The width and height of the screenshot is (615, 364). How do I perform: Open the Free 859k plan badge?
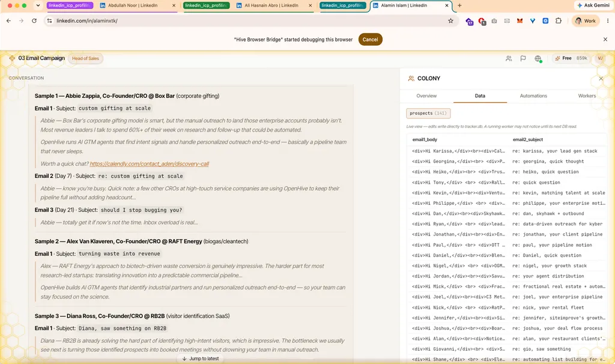click(x=571, y=58)
